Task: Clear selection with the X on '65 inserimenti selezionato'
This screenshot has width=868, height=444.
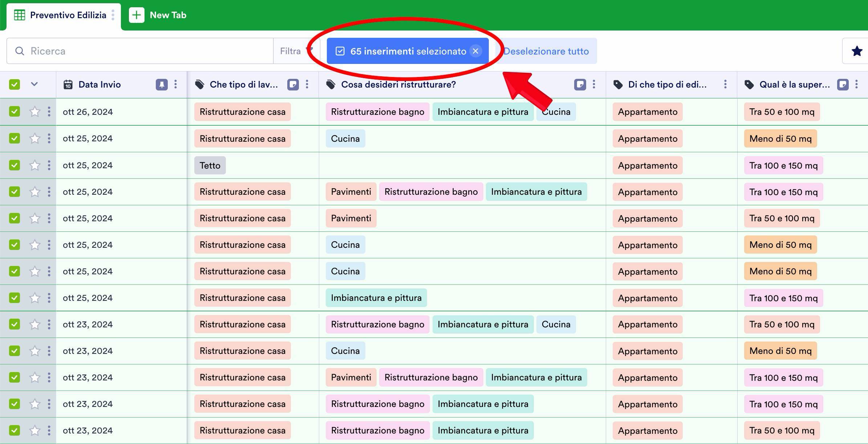Action: (476, 51)
